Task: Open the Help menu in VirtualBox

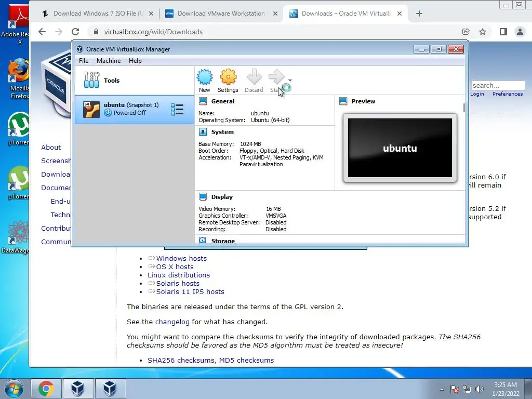Action: (x=135, y=61)
